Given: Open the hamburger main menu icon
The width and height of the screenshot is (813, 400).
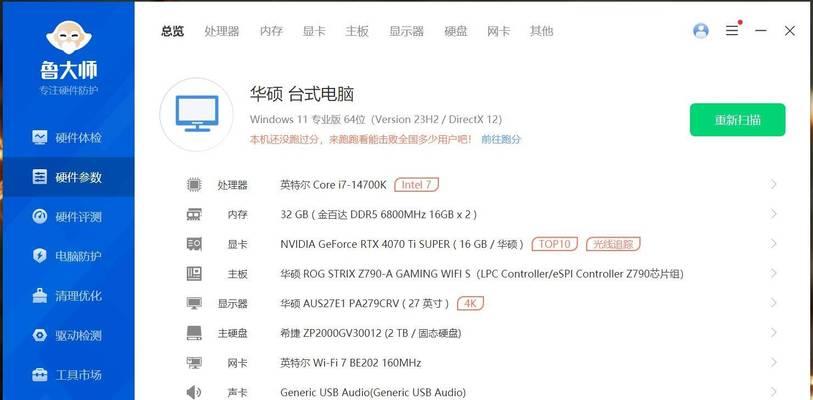Looking at the screenshot, I should 732,31.
